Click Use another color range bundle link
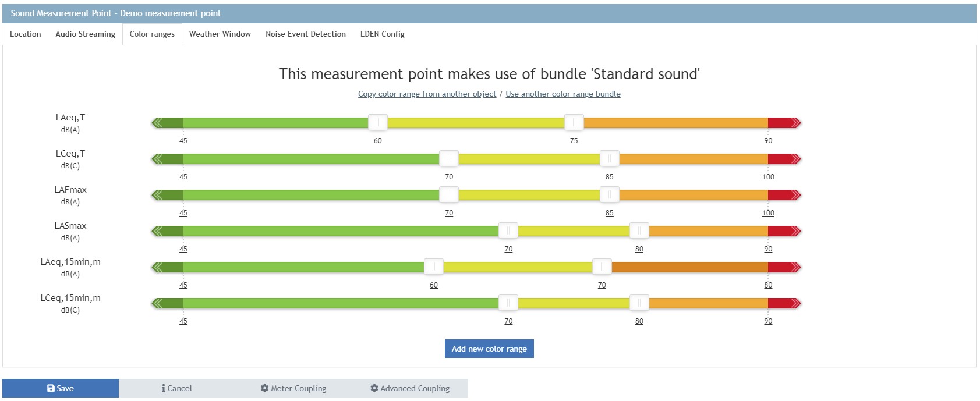The width and height of the screenshot is (980, 401). [x=562, y=94]
